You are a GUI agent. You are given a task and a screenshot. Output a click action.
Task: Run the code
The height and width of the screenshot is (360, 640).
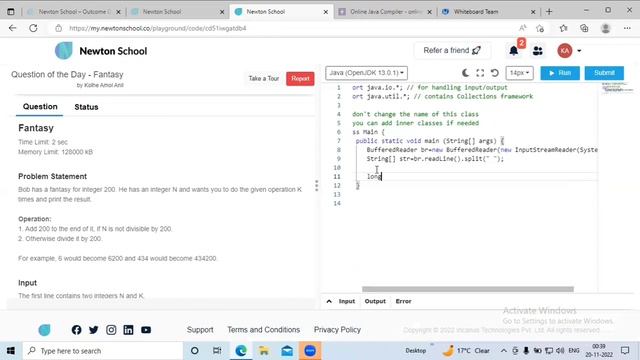(x=560, y=73)
